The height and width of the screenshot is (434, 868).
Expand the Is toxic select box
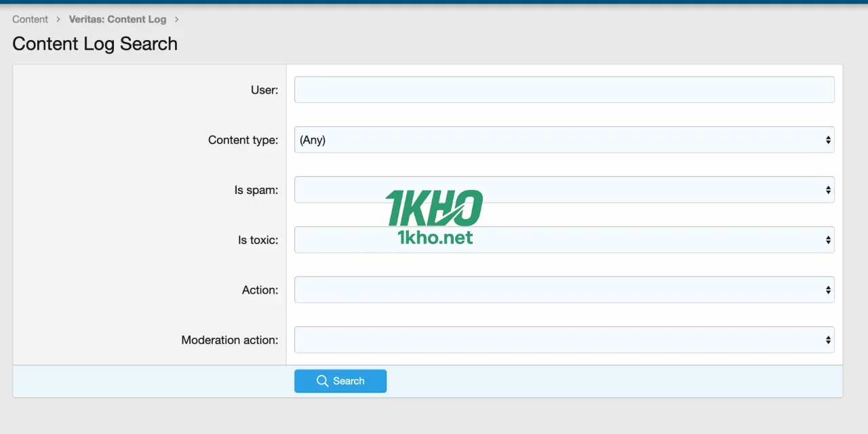[x=564, y=240]
